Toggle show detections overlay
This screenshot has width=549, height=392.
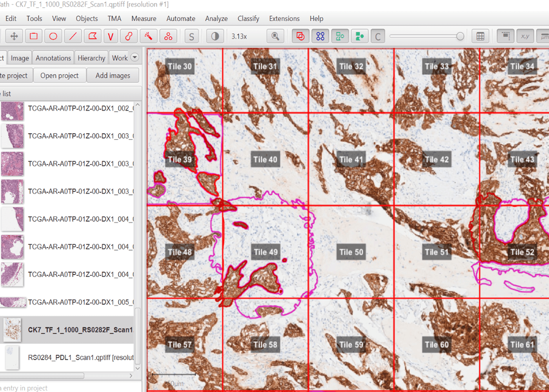point(340,36)
